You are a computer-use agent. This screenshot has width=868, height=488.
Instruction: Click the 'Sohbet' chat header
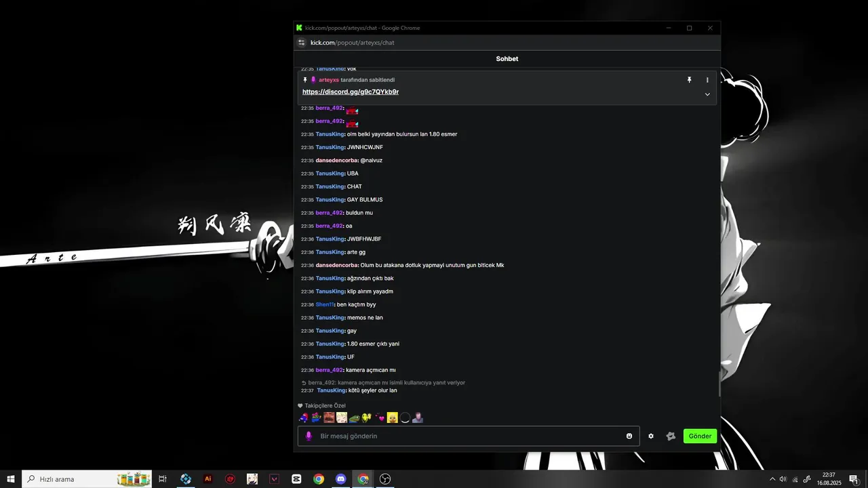point(507,59)
